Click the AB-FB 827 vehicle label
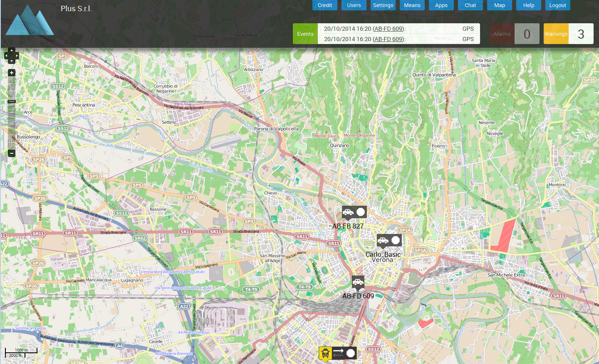 click(x=348, y=226)
